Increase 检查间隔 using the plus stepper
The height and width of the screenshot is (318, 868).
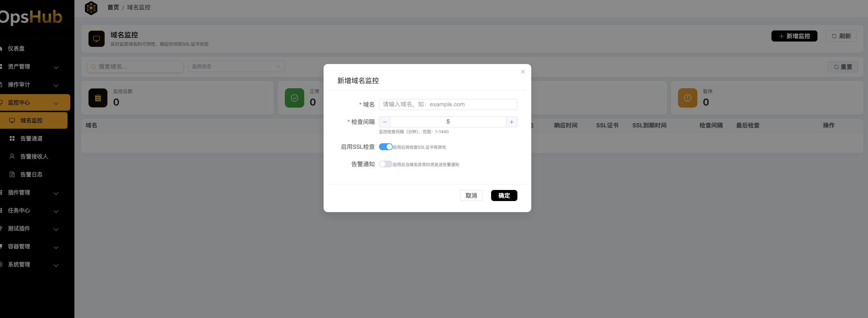coord(512,122)
